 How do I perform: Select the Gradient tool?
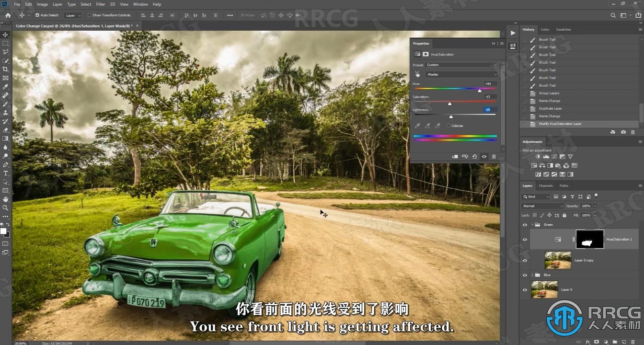(5, 138)
